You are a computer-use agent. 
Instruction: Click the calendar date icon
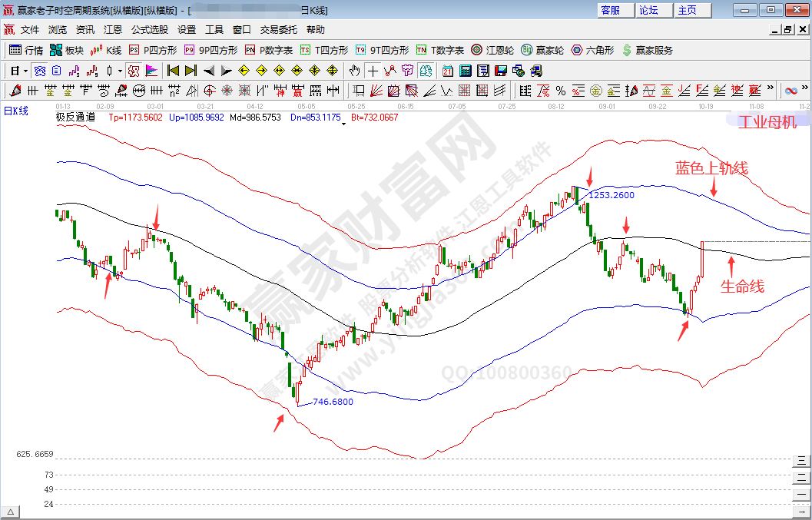click(x=448, y=71)
